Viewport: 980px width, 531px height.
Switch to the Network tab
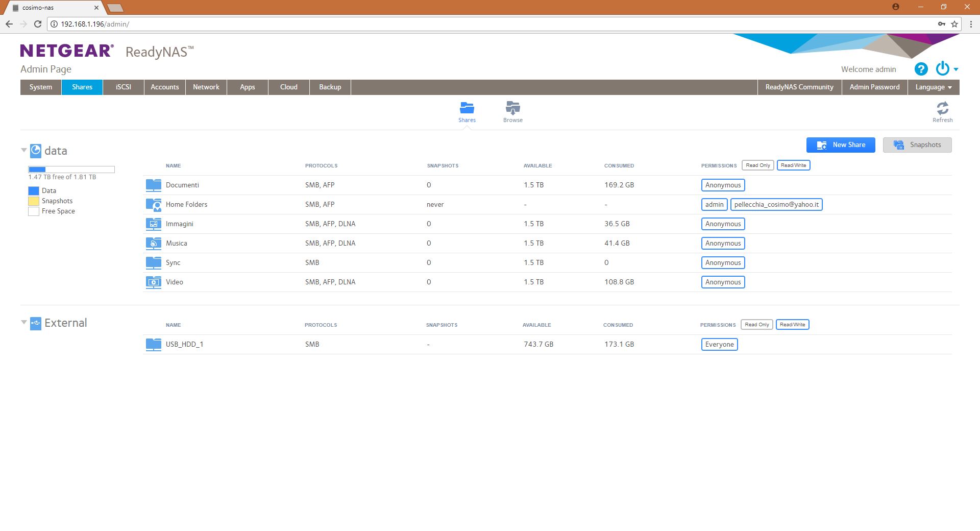tap(206, 87)
